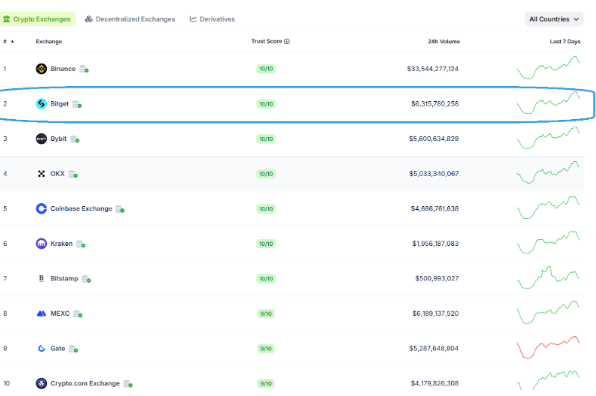
Task: Click Binance's 7-day sparkline chart
Action: [x=548, y=68]
